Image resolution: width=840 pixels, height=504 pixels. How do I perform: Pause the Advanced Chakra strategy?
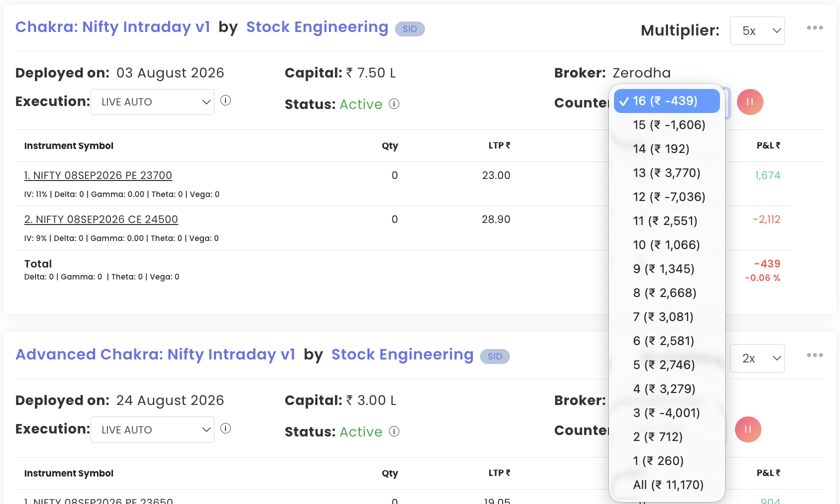pos(748,429)
